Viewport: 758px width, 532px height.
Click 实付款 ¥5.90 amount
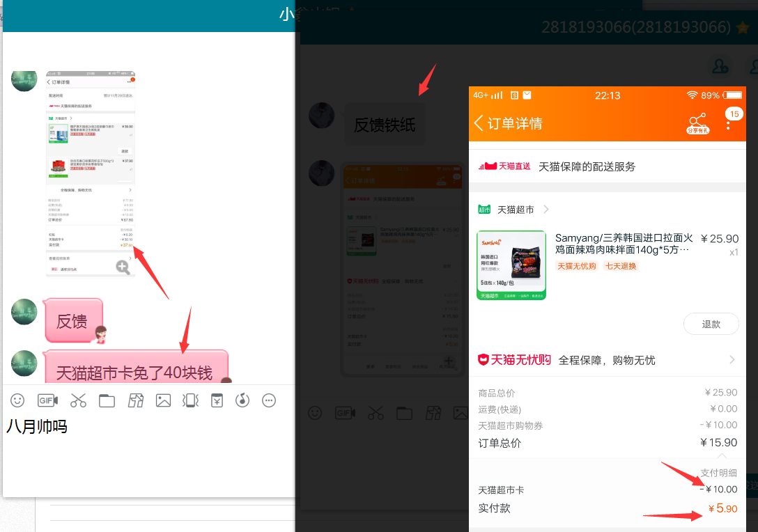tap(722, 508)
